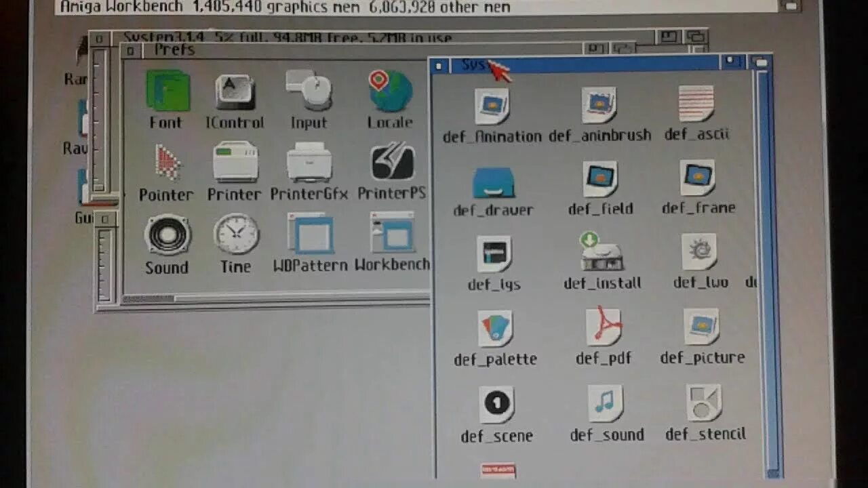Select the def_field icon
The width and height of the screenshot is (868, 488).
click(x=600, y=179)
